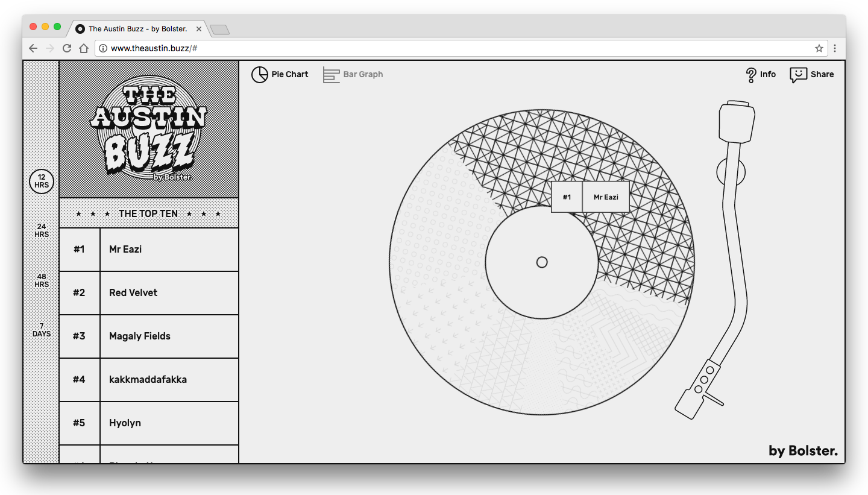This screenshot has width=868, height=495.
Task: Select #2 Red Velvet in list
Action: 149,293
